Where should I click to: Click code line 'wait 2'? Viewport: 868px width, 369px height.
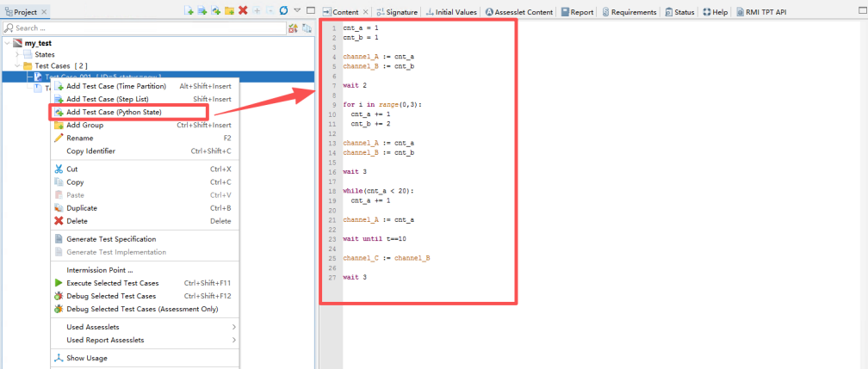click(355, 86)
